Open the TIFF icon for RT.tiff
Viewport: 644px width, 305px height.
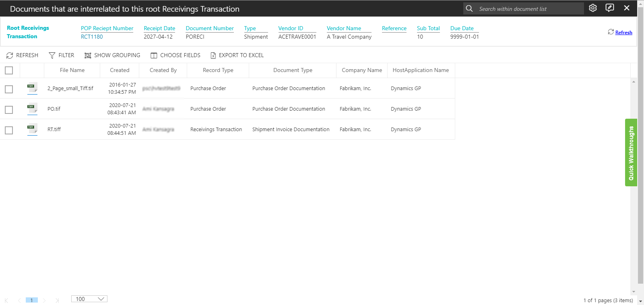(32, 129)
